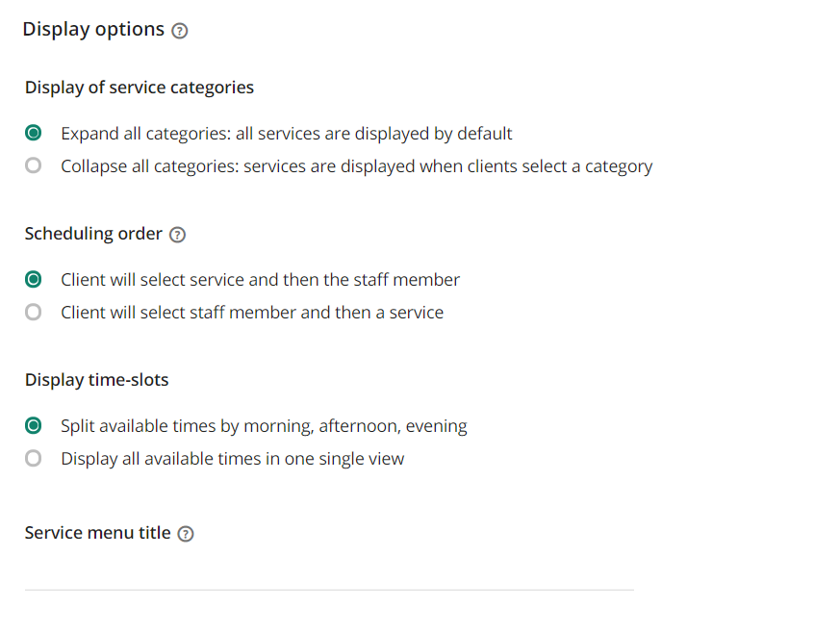Click the Display time-slots heading
The image size is (840, 632).
tap(96, 380)
